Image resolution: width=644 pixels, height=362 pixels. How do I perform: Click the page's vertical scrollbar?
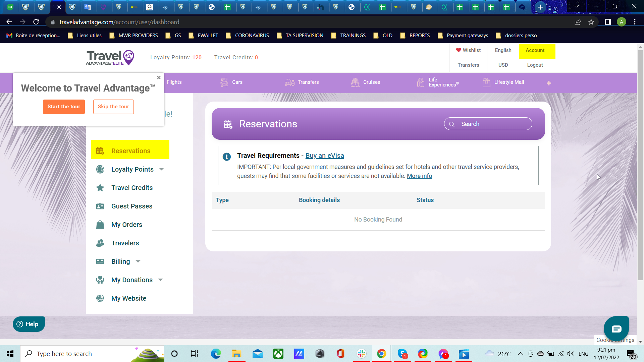tap(640, 164)
